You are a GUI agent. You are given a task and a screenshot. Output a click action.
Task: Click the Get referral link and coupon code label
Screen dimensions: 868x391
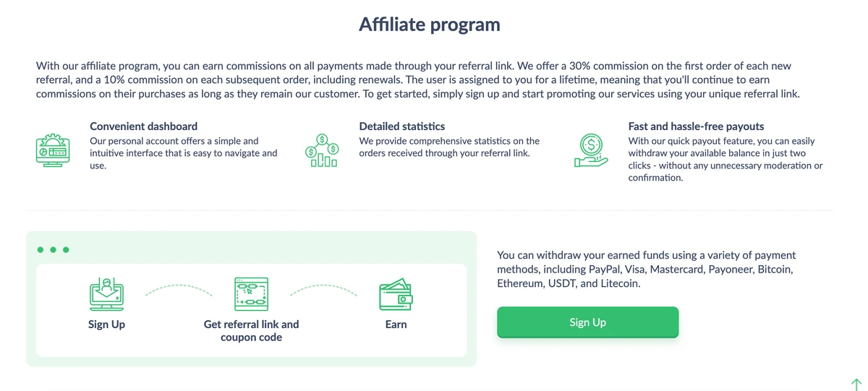point(251,330)
